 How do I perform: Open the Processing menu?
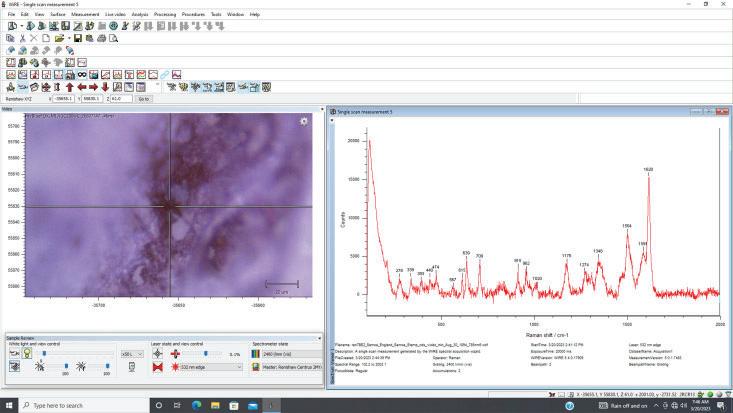coord(165,14)
